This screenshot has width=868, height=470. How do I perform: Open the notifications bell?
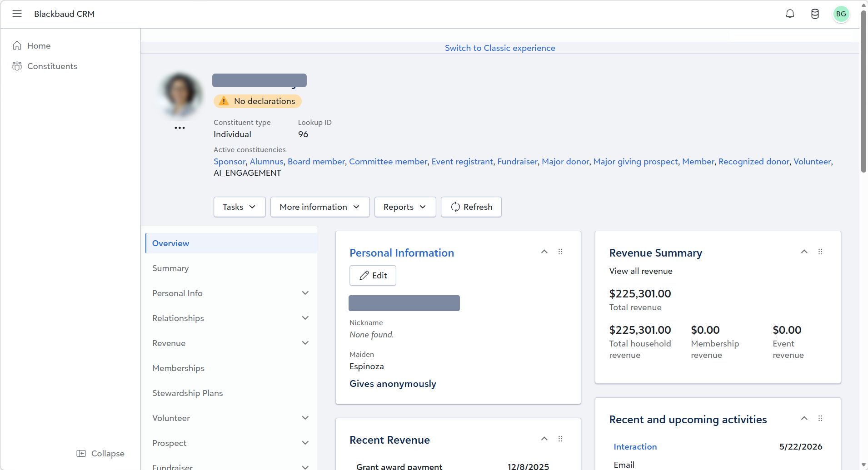click(790, 14)
